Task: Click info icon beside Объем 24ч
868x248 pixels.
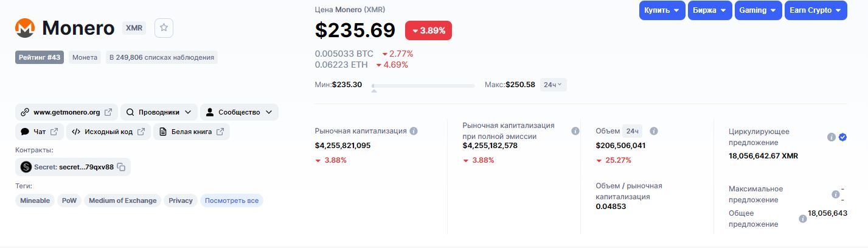Action: 654,131
